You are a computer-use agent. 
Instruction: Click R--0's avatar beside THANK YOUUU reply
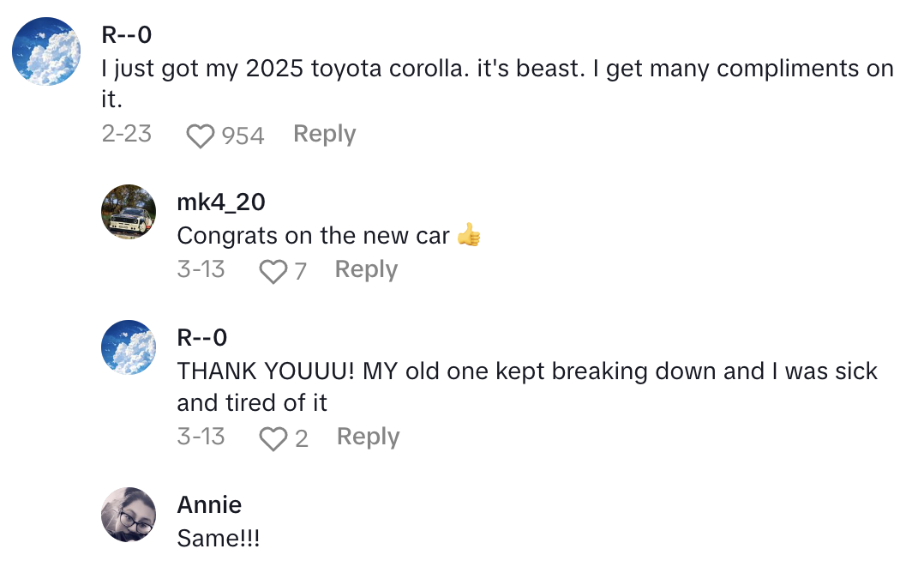pos(129,347)
